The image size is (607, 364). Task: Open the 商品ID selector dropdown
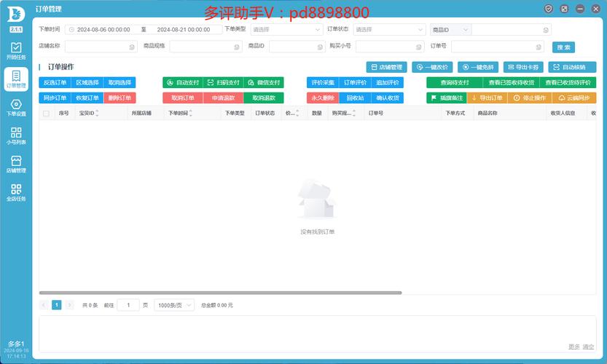point(450,29)
